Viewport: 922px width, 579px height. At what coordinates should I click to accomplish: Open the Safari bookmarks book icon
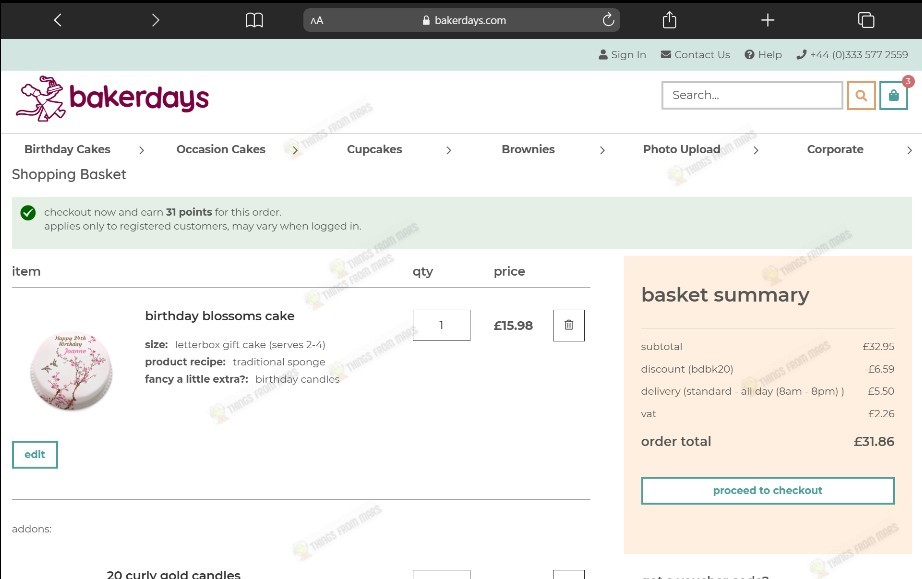[x=254, y=21]
